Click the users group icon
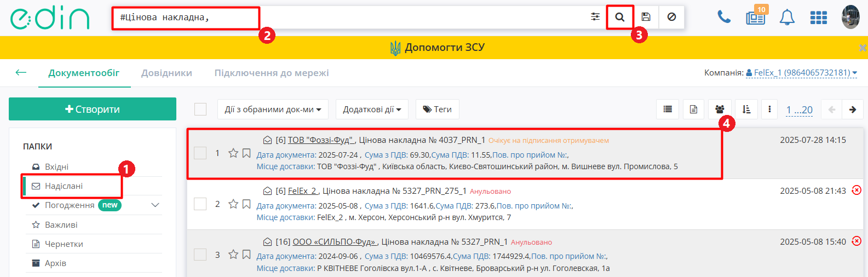The image size is (868, 277). pos(720,109)
